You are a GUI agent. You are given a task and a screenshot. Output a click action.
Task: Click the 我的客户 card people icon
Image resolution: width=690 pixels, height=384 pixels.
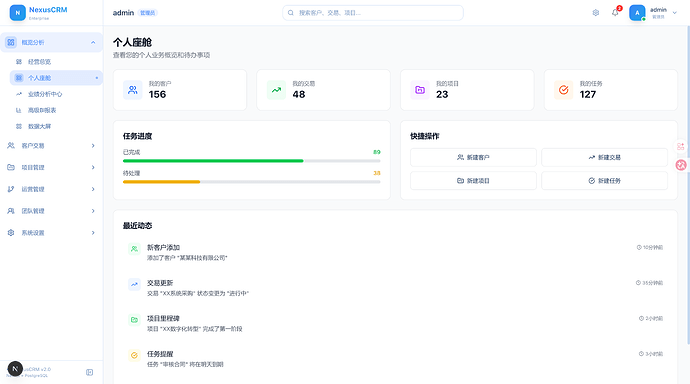132,90
